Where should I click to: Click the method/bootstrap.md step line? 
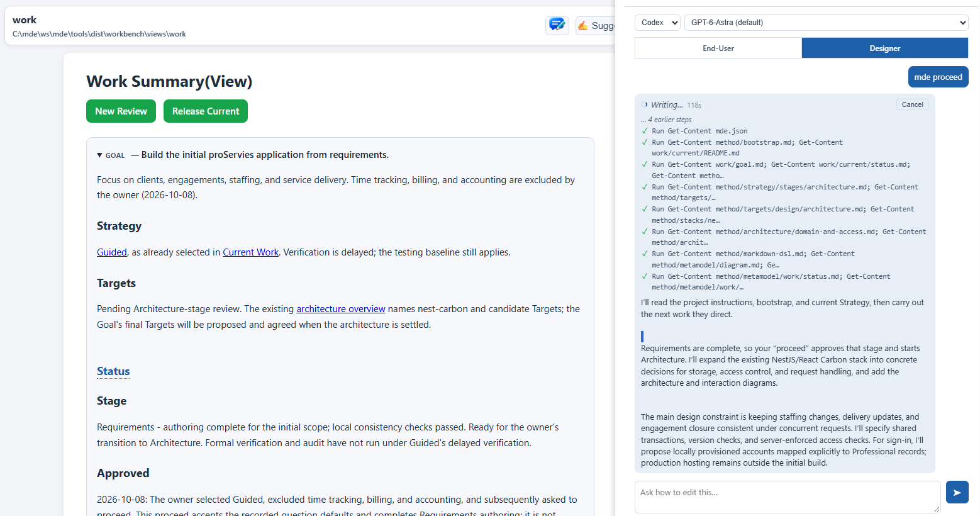(x=747, y=147)
